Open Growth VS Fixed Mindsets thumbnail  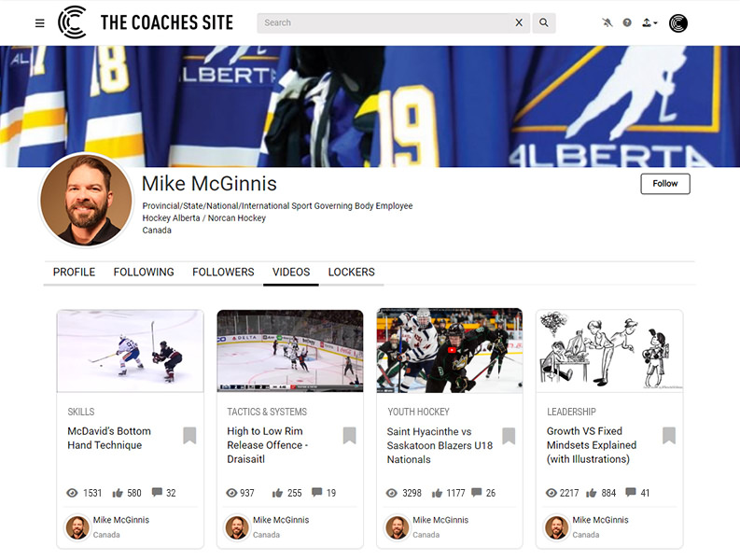coord(609,351)
